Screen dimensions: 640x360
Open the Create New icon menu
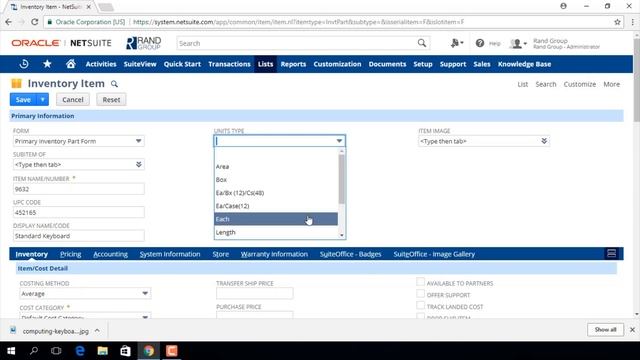(457, 43)
